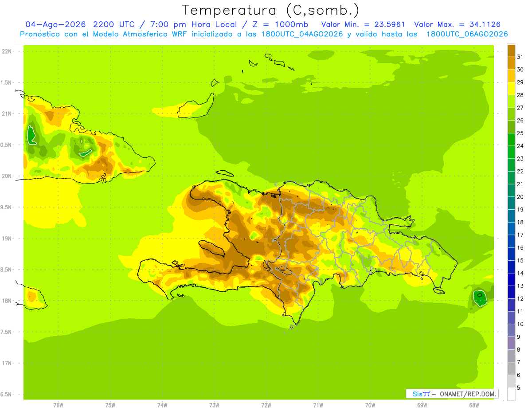The height and width of the screenshot is (411, 532).
Task: Select the end time "1800UTC_06AGO2026"
Action: tap(467, 34)
